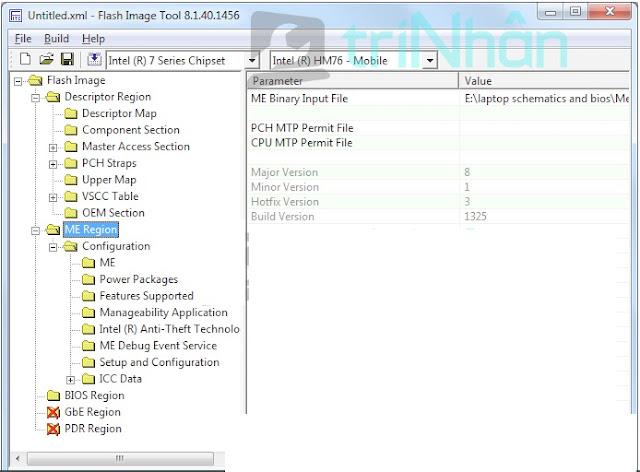Viewport: 640px width, 472px height.
Task: Click the Manageability Application folder icon
Action: pos(88,313)
